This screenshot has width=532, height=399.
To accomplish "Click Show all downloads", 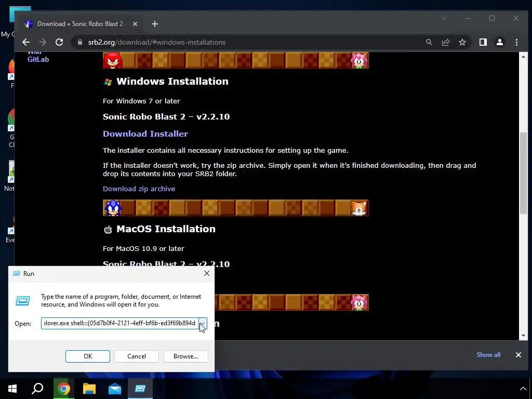I will (x=488, y=354).
